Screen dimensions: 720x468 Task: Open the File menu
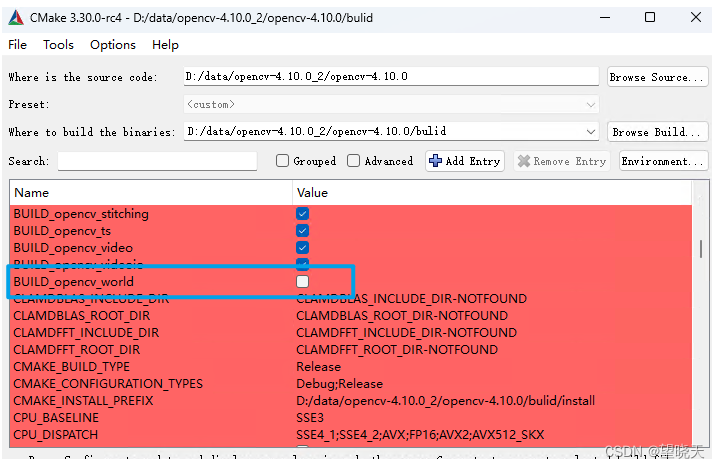tap(17, 45)
